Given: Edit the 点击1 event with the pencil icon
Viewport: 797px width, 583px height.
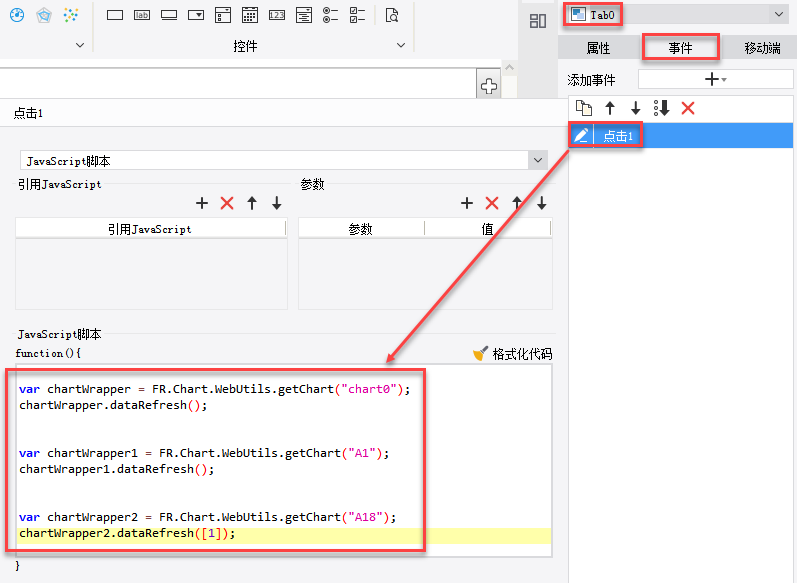Looking at the screenshot, I should 580,136.
